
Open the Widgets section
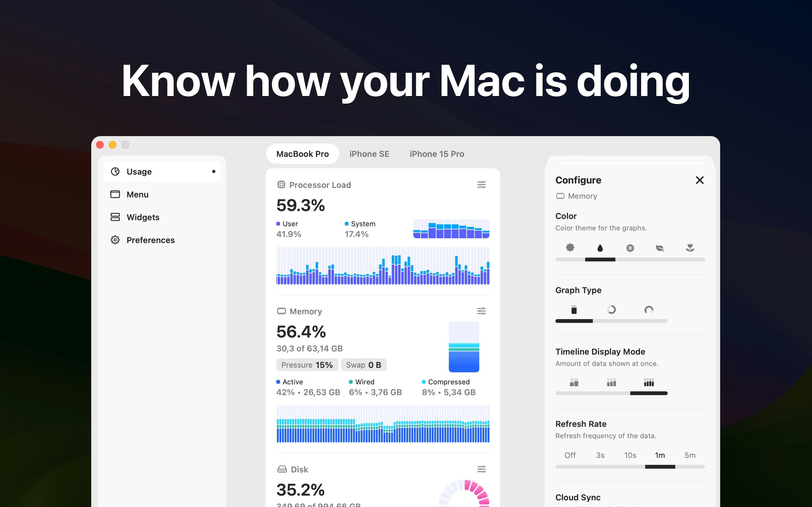[x=143, y=217]
